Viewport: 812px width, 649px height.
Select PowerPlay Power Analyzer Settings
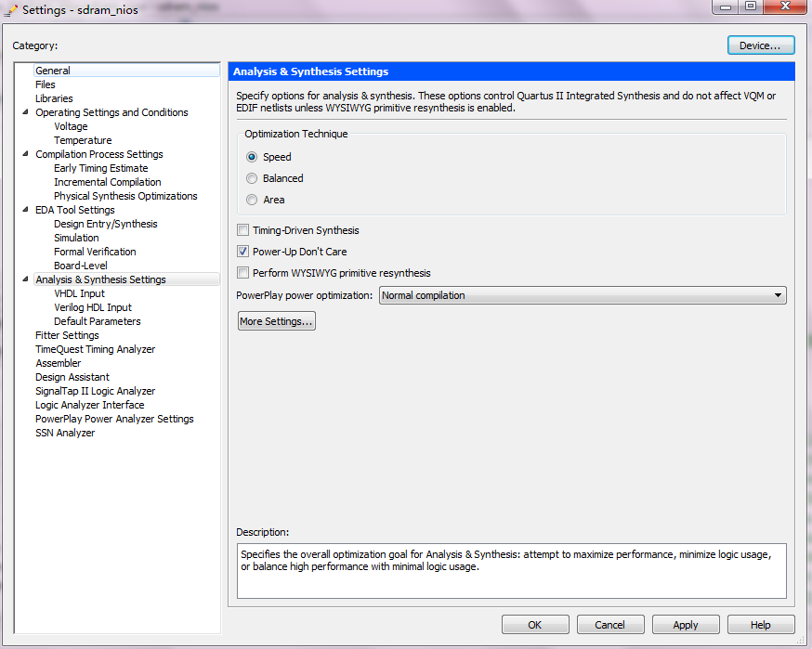tap(114, 420)
